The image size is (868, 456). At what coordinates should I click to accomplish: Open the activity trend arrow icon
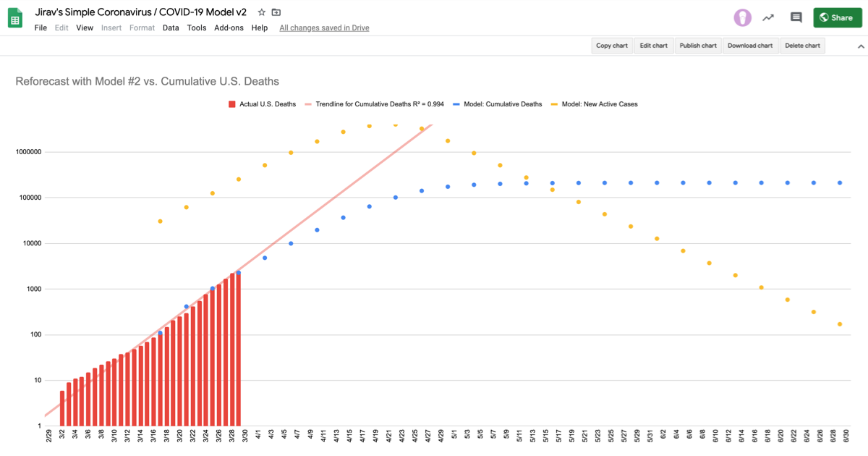(768, 17)
